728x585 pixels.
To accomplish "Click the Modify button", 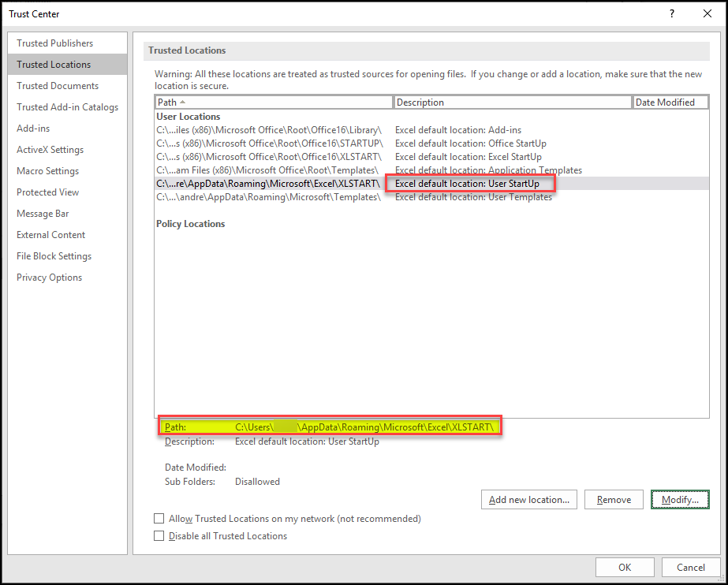I will [680, 499].
